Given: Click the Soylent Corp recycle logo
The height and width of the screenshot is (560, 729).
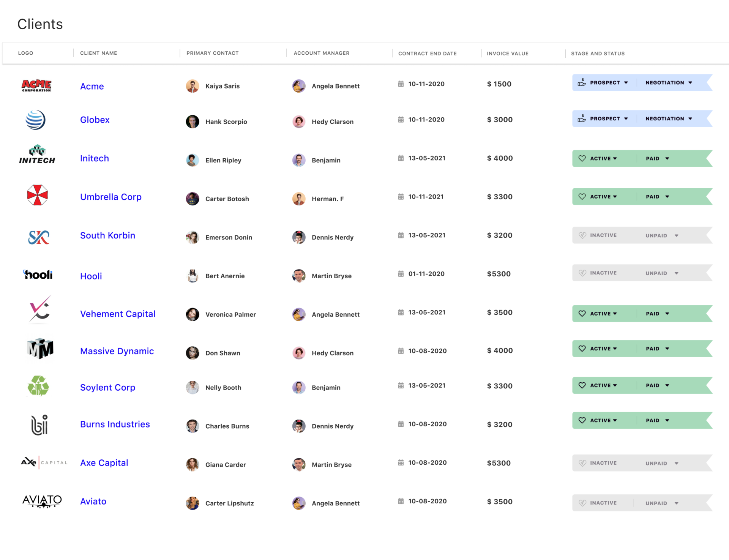Looking at the screenshot, I should tap(39, 386).
